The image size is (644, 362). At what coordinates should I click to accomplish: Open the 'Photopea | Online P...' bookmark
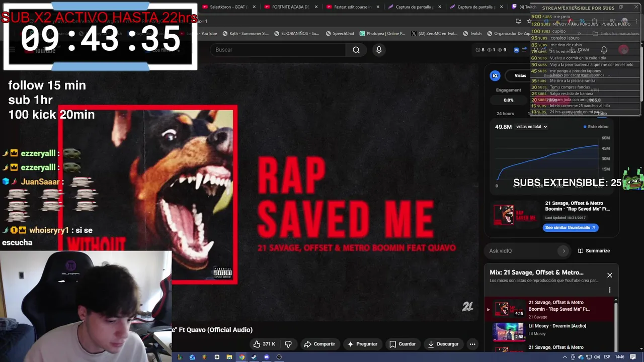coord(382,34)
